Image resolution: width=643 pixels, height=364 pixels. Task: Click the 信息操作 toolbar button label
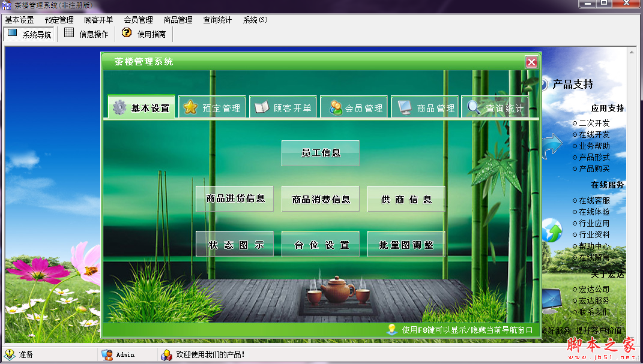pyautogui.click(x=94, y=34)
